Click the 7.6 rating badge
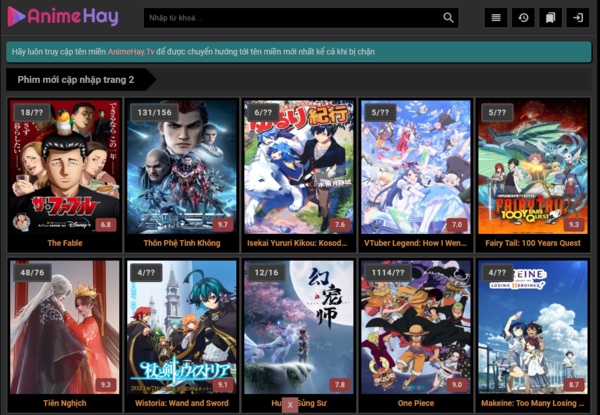 point(340,225)
